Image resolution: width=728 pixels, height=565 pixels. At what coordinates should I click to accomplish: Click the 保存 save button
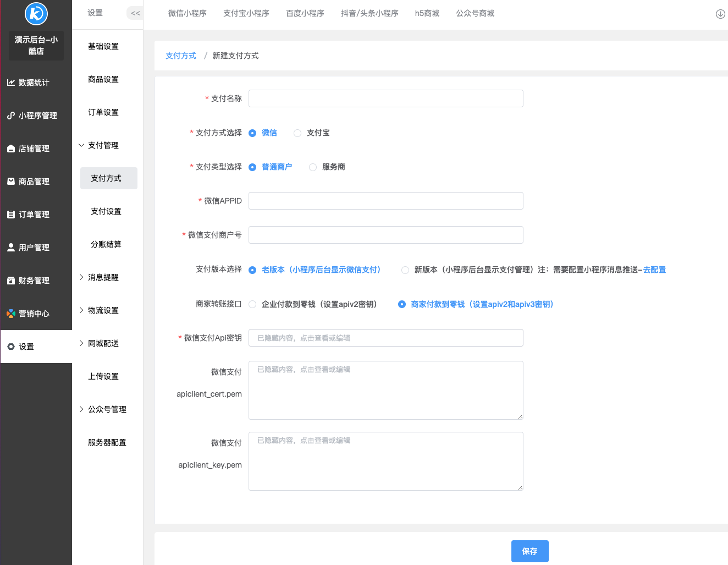(530, 551)
